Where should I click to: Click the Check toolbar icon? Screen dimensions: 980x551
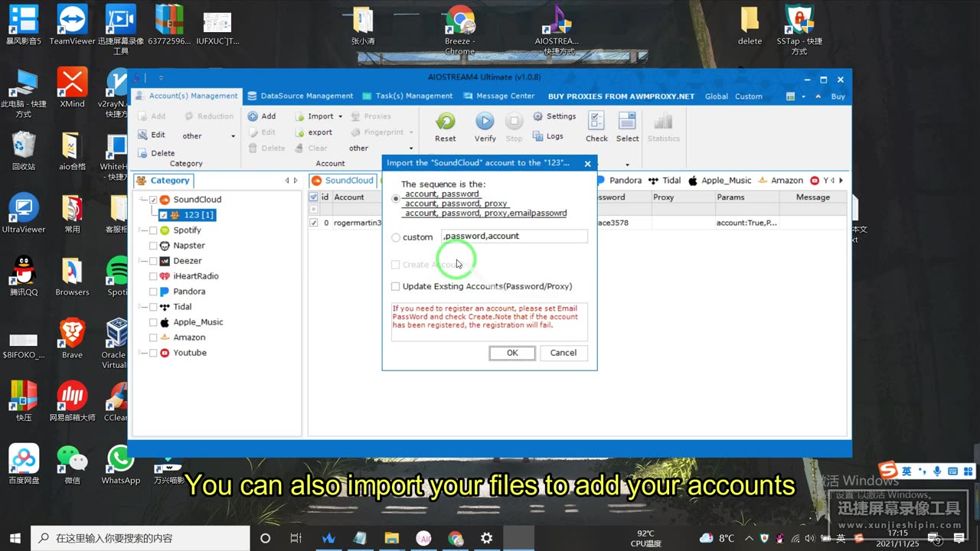596,126
